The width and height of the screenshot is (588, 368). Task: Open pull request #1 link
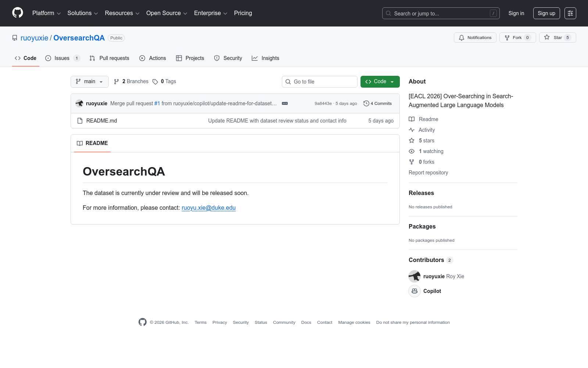tap(157, 103)
